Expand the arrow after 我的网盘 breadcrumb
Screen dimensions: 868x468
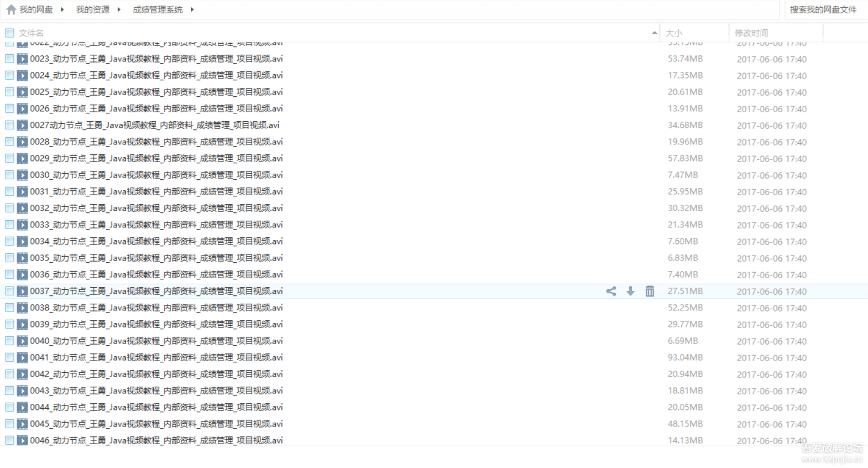(62, 9)
